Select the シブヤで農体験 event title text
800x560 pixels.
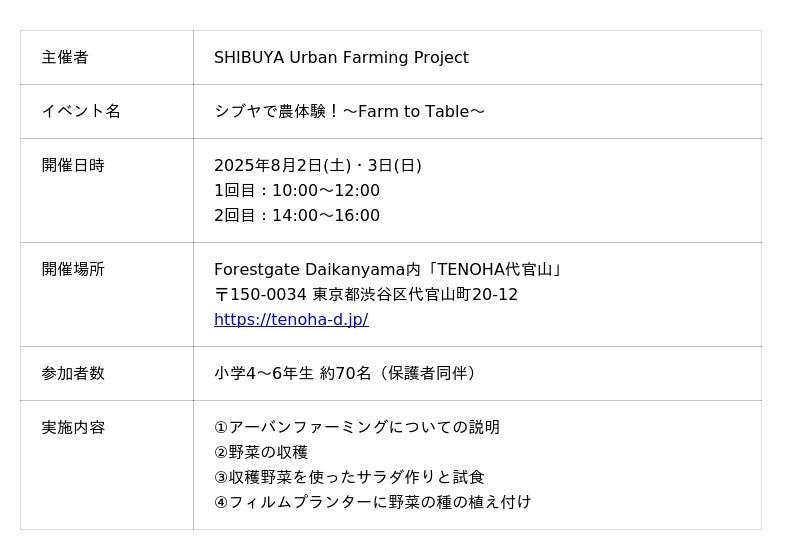point(349,112)
